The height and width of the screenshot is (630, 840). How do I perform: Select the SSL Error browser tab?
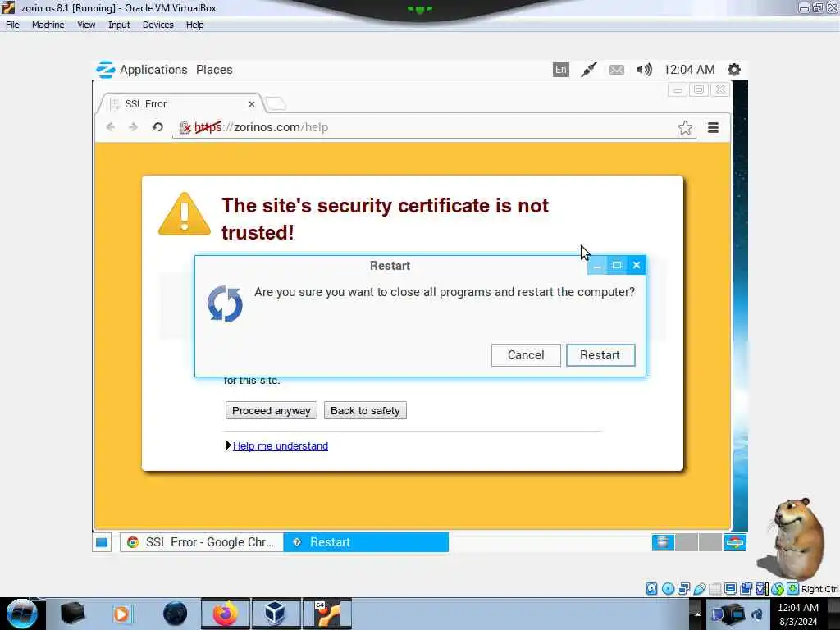180,104
